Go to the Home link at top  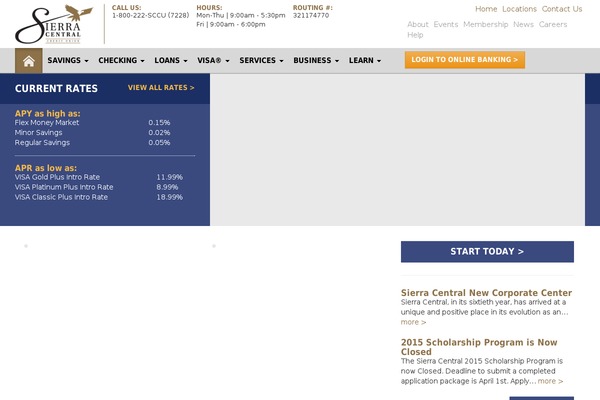(486, 9)
